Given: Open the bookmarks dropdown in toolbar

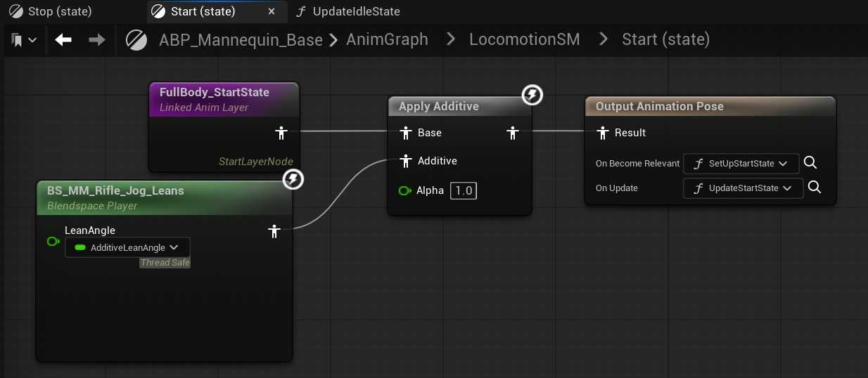Looking at the screenshot, I should pos(24,40).
